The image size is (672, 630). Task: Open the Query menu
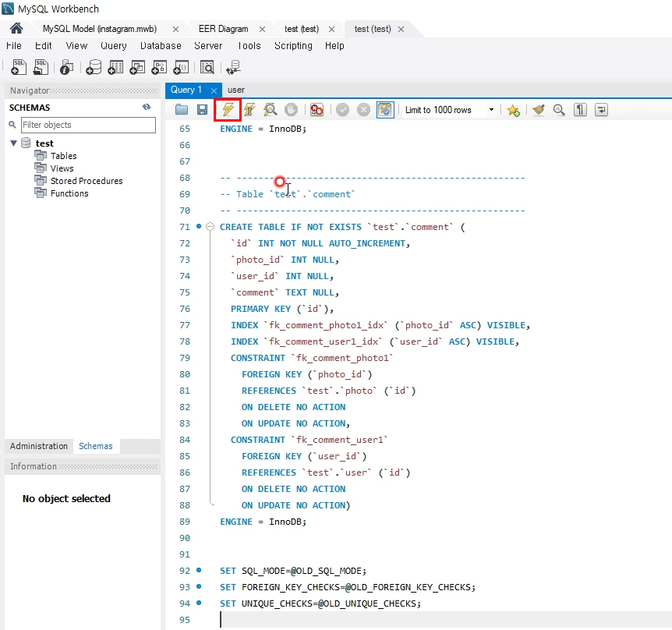[114, 46]
